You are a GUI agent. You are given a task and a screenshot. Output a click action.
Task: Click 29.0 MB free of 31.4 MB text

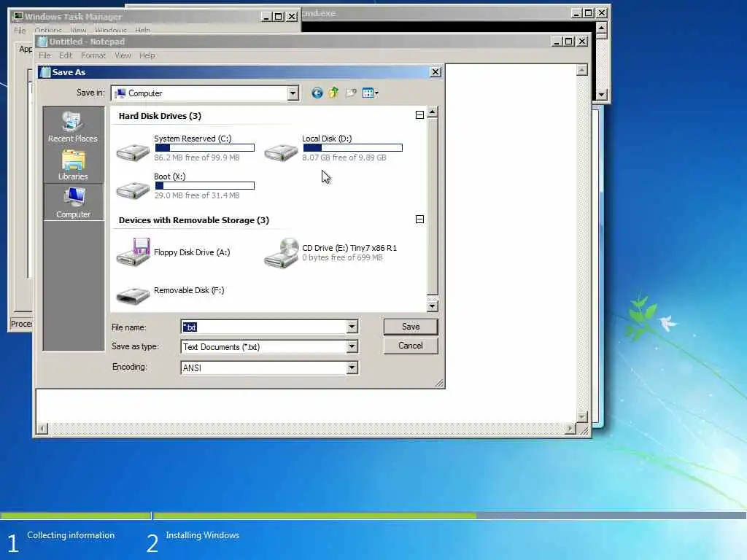[x=197, y=195]
